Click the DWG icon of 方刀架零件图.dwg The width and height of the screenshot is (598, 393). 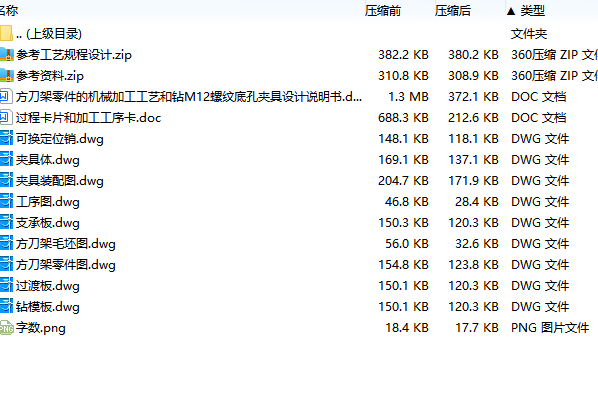coord(6,264)
